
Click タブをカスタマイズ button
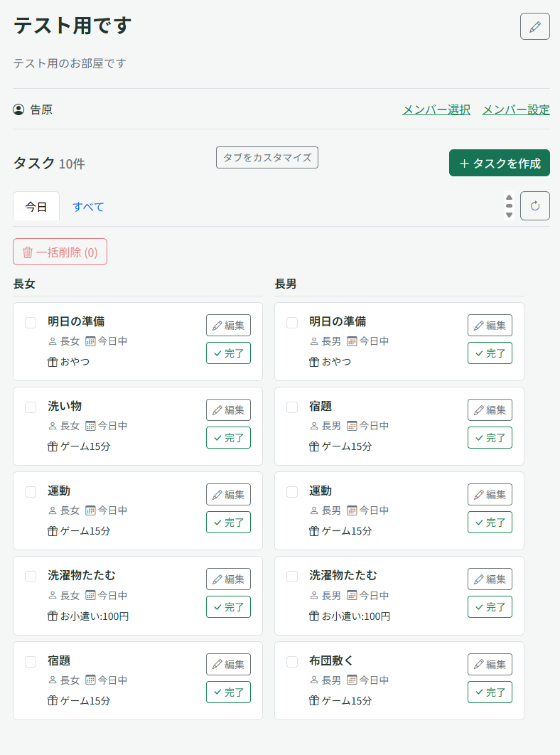coord(266,157)
